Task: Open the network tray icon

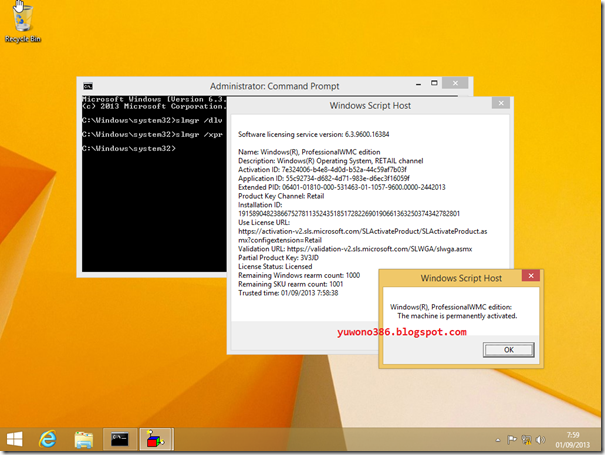Action: coord(526,440)
